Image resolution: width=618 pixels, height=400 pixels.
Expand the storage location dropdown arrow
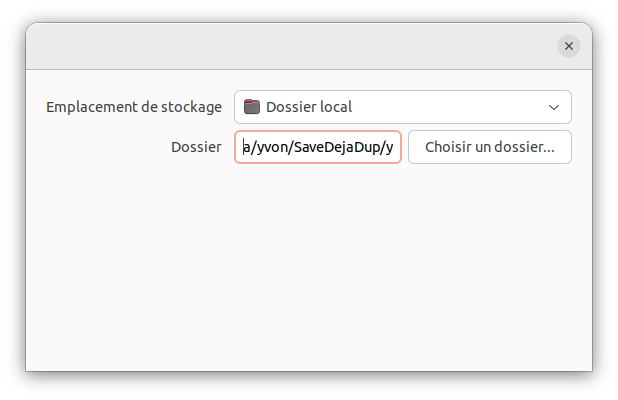click(x=555, y=107)
